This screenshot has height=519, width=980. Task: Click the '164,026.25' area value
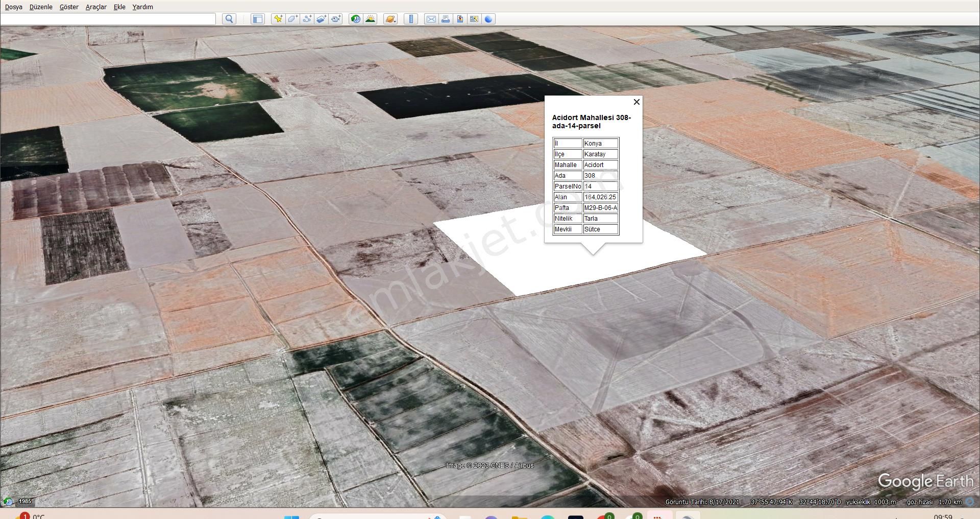pyautogui.click(x=601, y=197)
